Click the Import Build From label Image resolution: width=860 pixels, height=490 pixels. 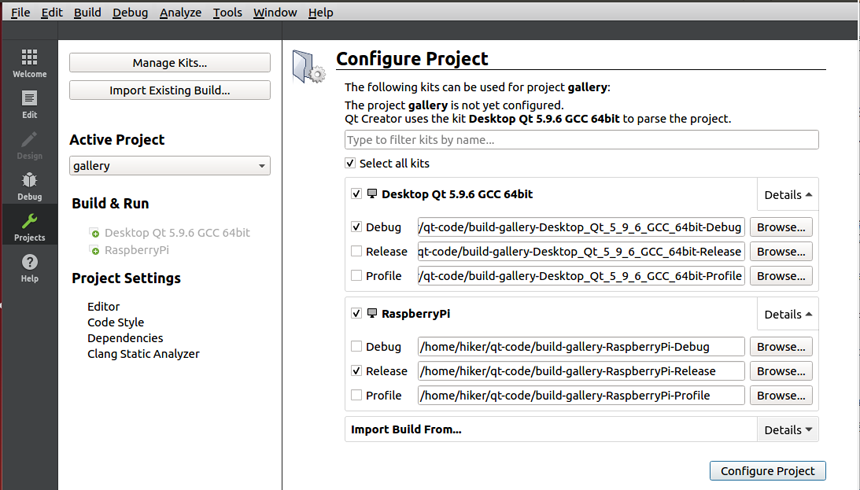pyautogui.click(x=406, y=430)
